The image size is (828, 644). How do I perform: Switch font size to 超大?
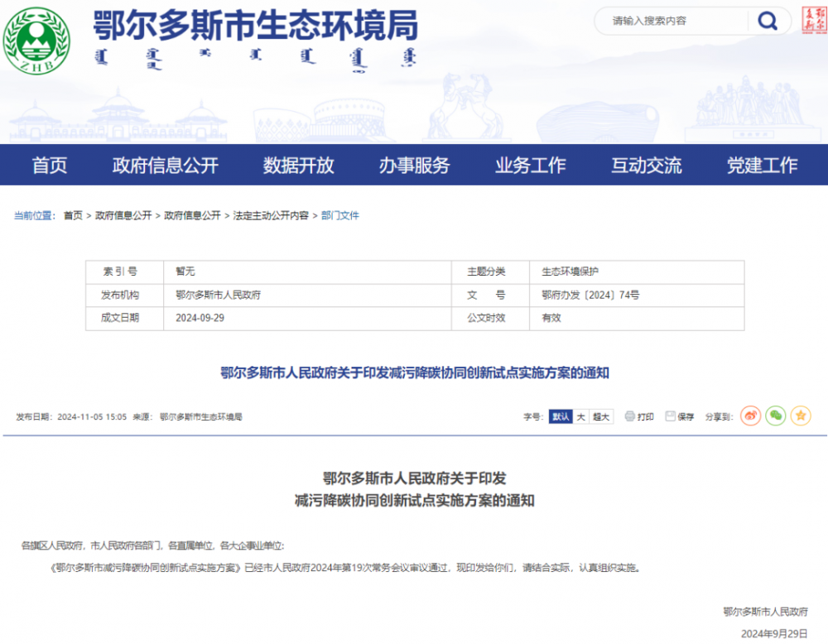[601, 416]
